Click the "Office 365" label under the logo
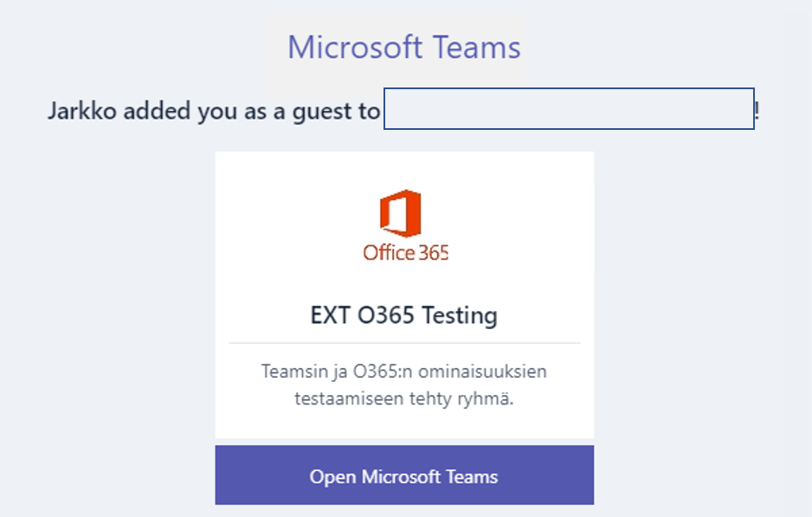 pyautogui.click(x=405, y=253)
